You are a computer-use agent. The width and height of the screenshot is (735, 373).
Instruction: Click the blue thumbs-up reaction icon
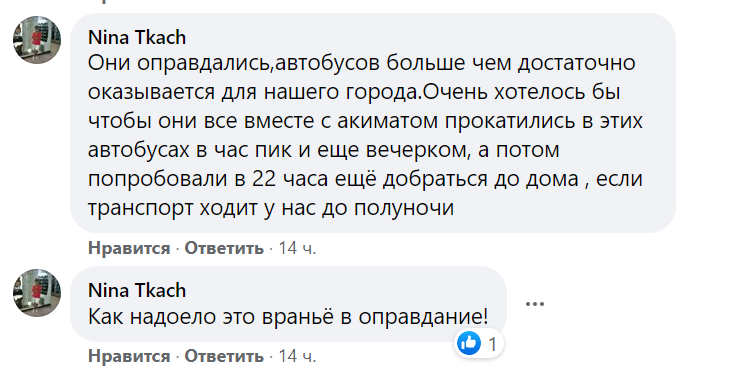tap(468, 343)
